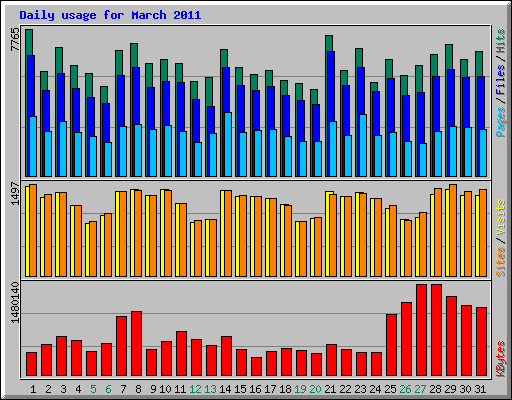Click day 12 weekend label
The image size is (512, 400).
(195, 389)
